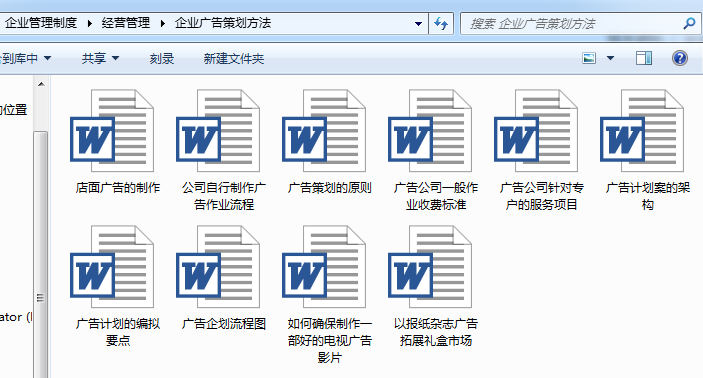Select the file name 公司自行制作广告作业流程
The height and width of the screenshot is (378, 703).
click(x=224, y=196)
